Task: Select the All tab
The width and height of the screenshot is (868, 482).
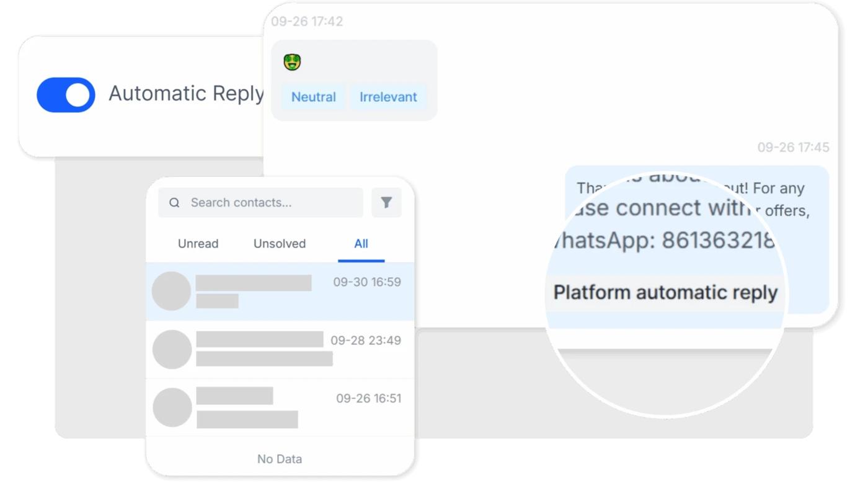Action: pyautogui.click(x=361, y=244)
